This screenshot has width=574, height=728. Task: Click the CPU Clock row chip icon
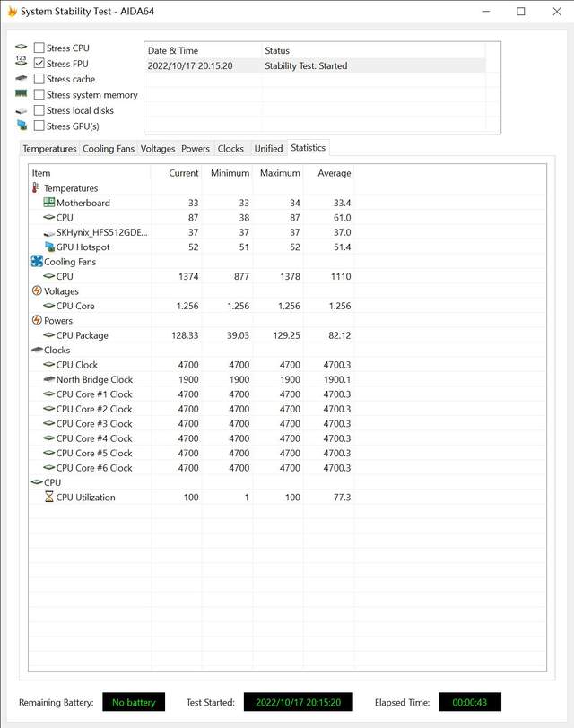coord(48,365)
